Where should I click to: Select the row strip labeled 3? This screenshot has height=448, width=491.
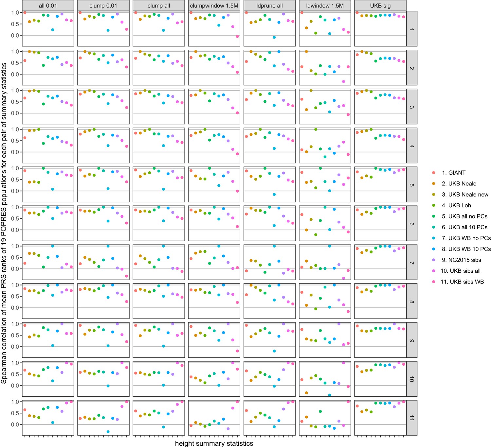[x=412, y=107]
